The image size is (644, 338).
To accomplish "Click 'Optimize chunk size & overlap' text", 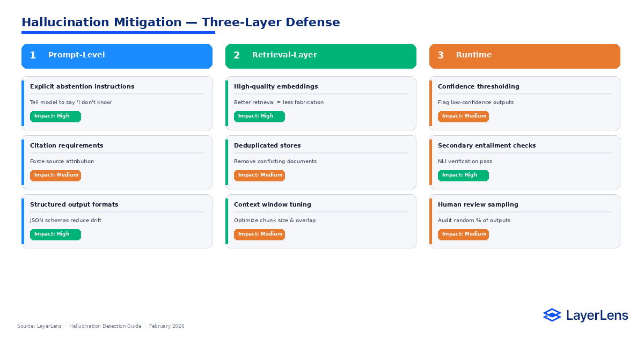I will [275, 221].
